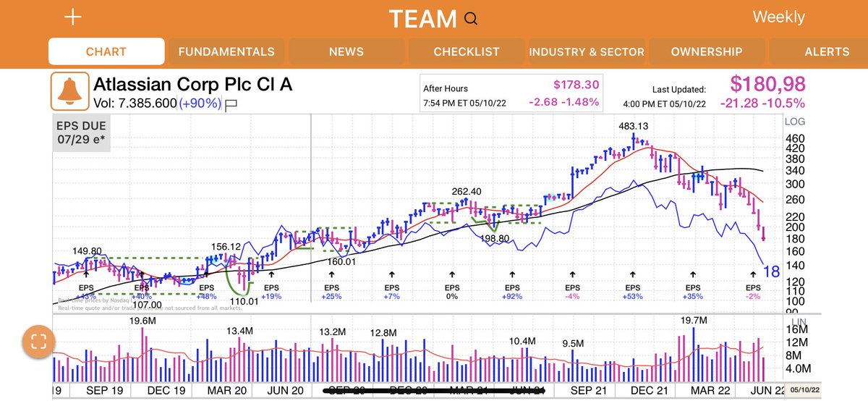Tap the 13.4M volume label
The height and width of the screenshot is (401, 868).
click(x=239, y=331)
